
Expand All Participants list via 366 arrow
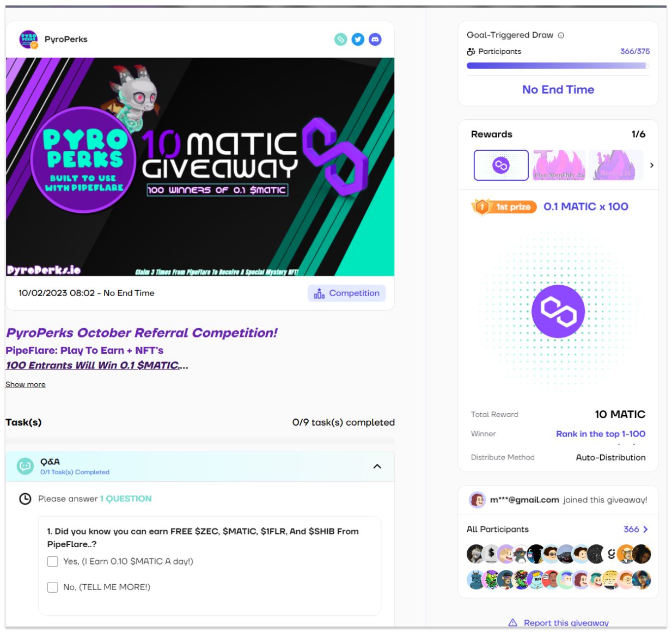click(636, 529)
